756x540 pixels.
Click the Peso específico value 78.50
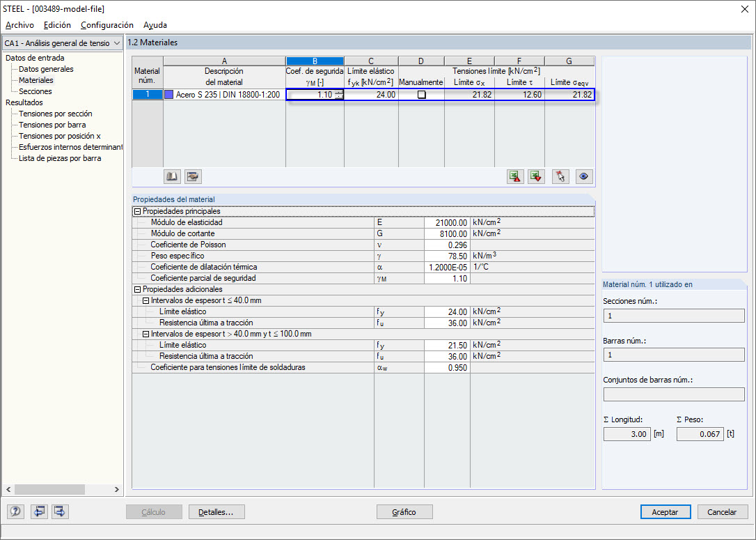(x=447, y=256)
